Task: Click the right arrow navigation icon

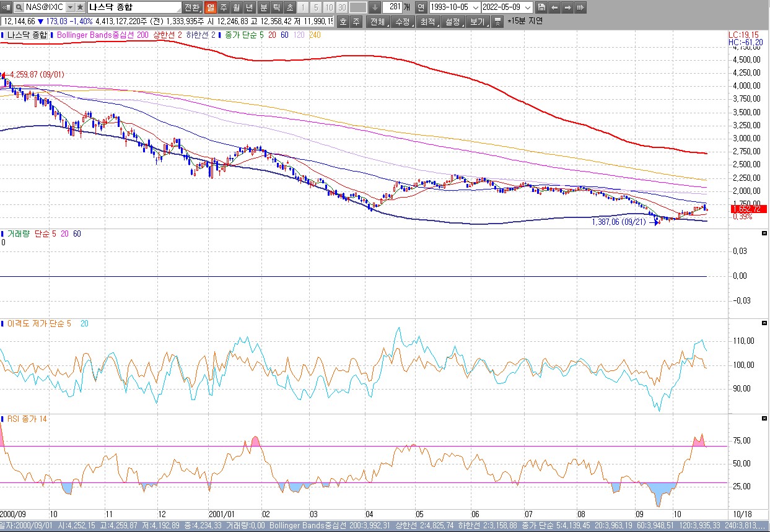Action: 567,7
